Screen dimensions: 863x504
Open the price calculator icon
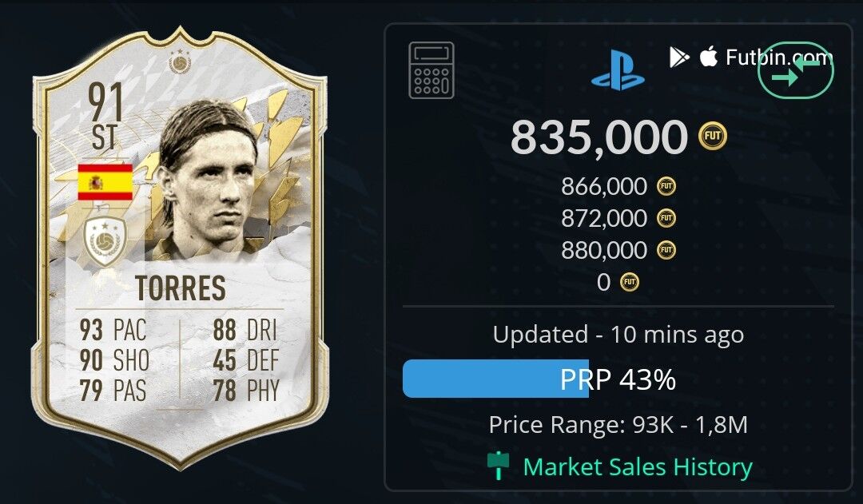click(x=431, y=70)
